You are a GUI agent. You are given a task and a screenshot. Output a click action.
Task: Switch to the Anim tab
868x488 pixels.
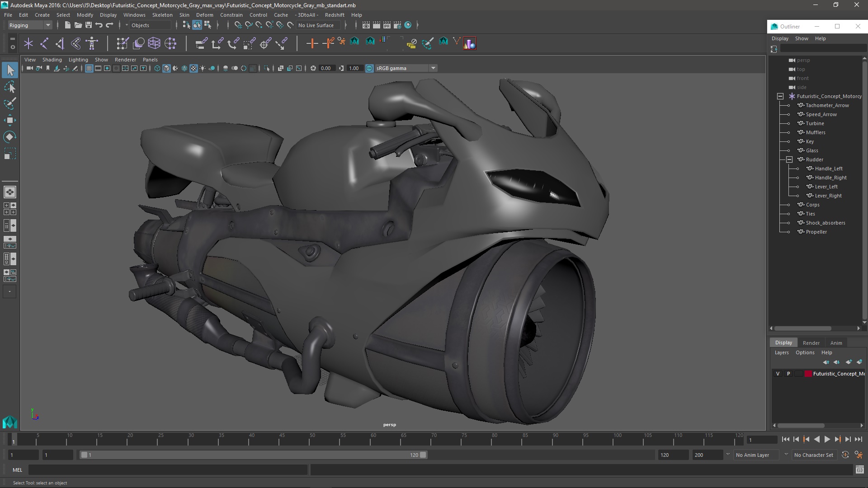point(836,343)
